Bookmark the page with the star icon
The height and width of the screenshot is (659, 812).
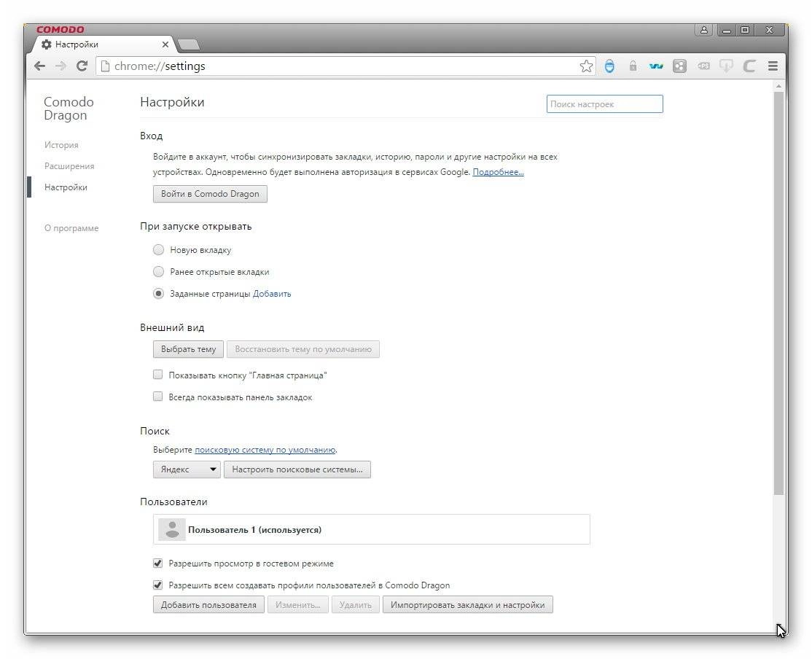click(x=586, y=66)
